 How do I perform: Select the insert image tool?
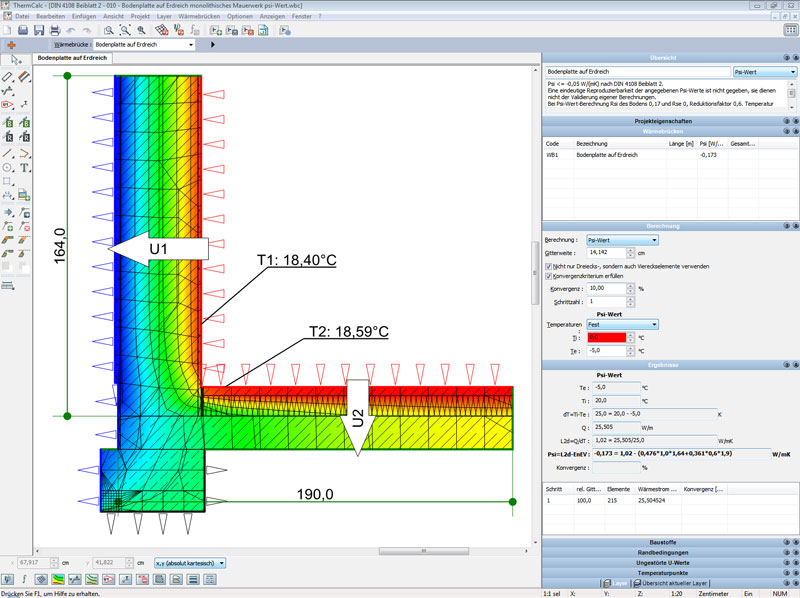(x=24, y=195)
